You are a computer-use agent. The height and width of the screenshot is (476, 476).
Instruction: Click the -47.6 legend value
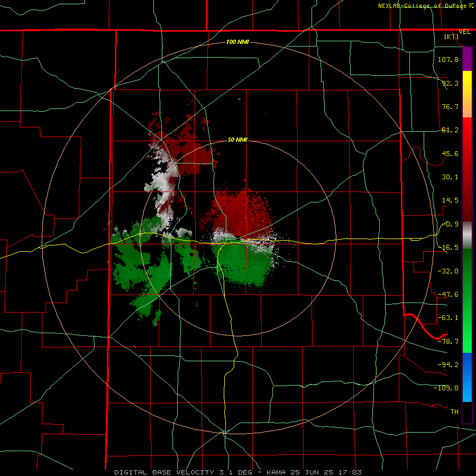[448, 295]
